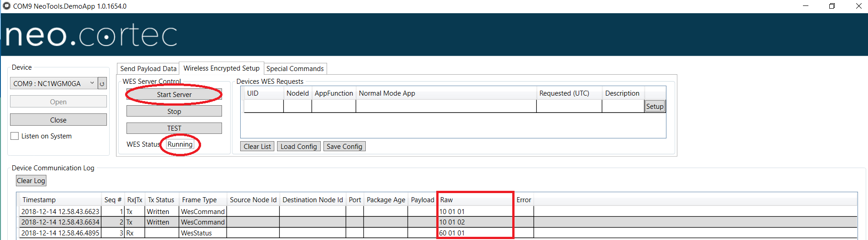Click the Setup button in requests table

click(655, 106)
